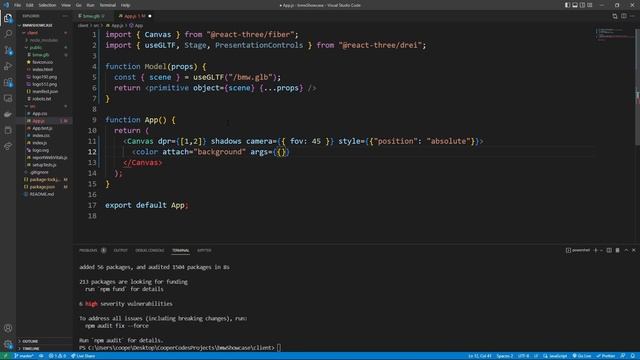
Task: Open the Selection menu
Action: 47,5
